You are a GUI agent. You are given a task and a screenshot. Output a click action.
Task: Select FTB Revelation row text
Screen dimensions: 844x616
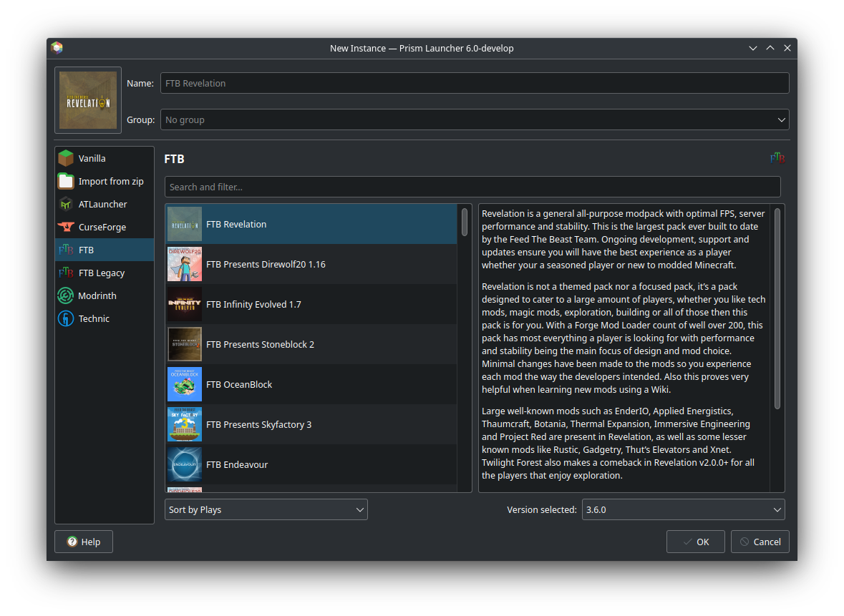236,225
